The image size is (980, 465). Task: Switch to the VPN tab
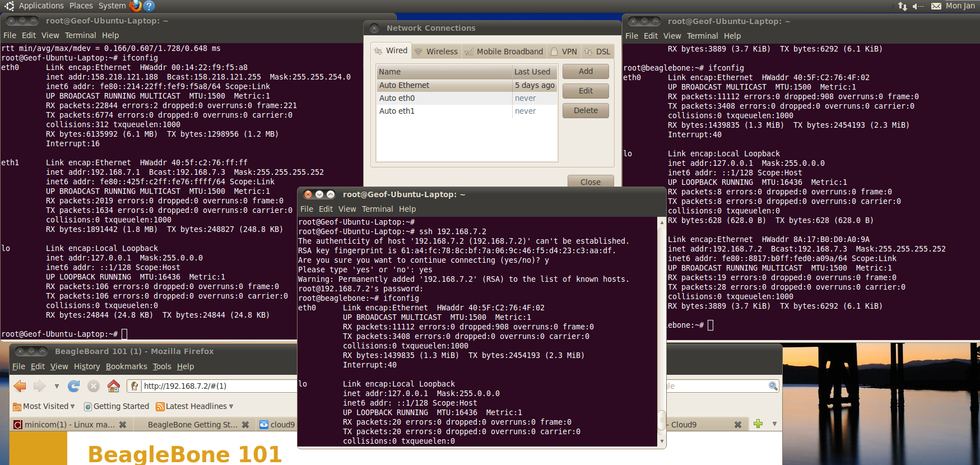564,52
